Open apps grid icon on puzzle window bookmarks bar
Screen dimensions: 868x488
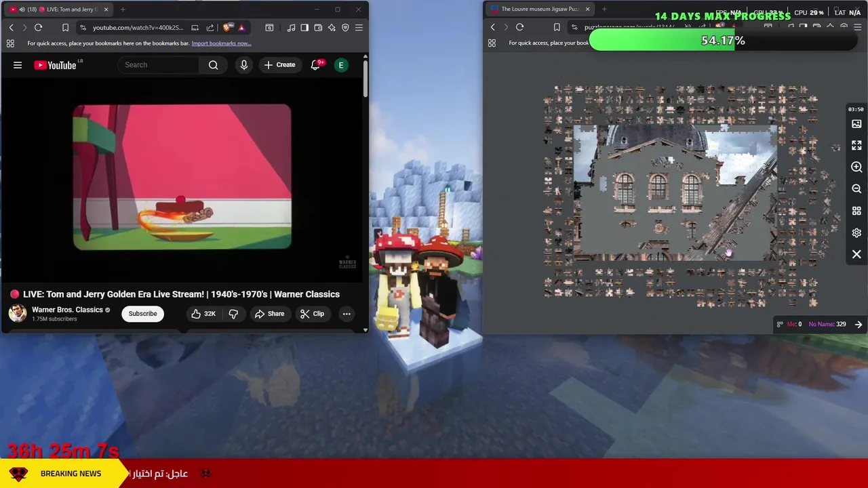492,43
